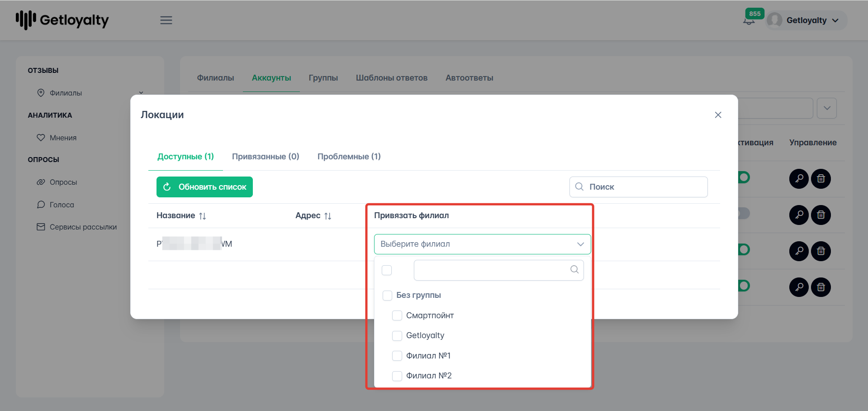Screen dimensions: 868x411
Task: Click the Привязать филиал column header
Action: click(412, 215)
